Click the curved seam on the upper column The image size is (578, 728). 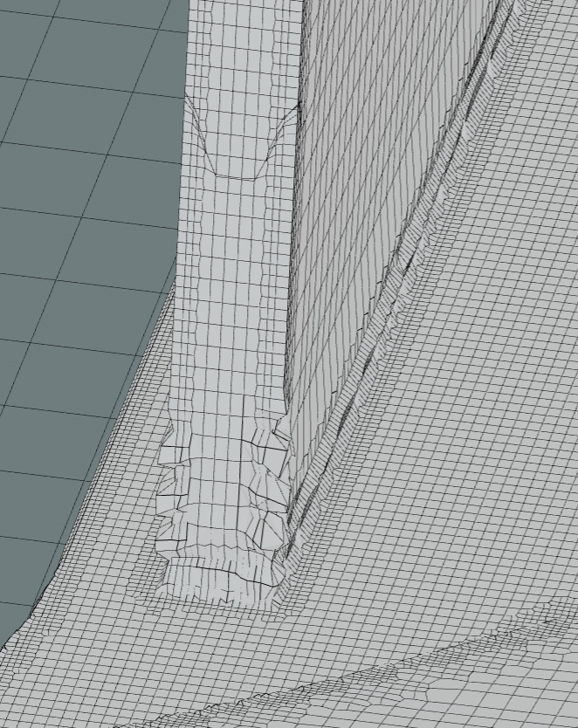click(x=241, y=137)
